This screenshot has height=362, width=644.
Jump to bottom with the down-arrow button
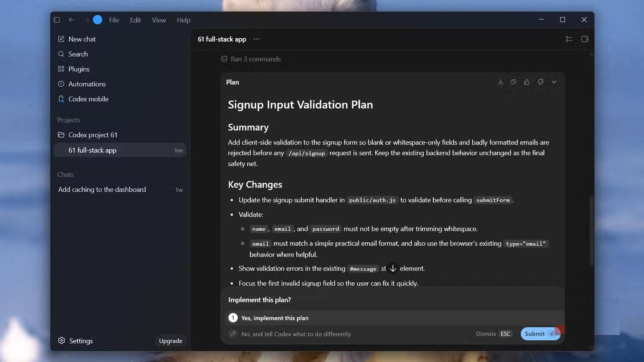[393, 268]
